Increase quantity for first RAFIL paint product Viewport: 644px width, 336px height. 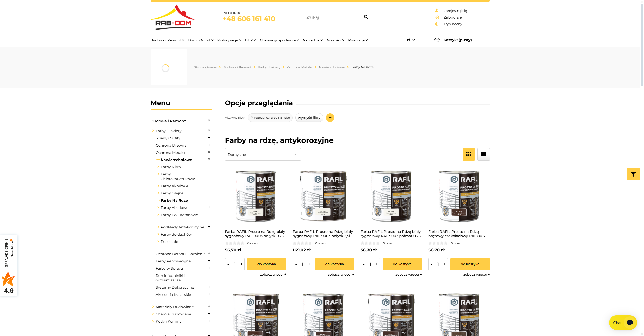pos(241,264)
